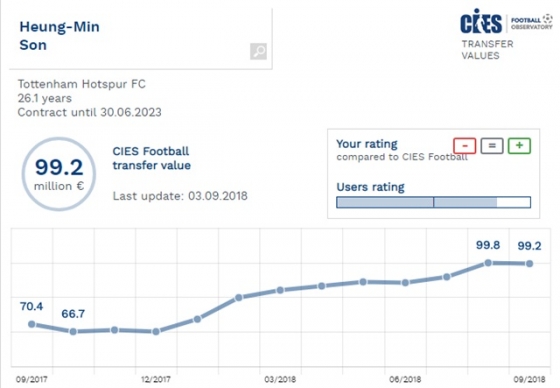Viewport: 560px width, 388px height.
Task: Select the 99.8 data point on chart
Action: [x=488, y=263]
